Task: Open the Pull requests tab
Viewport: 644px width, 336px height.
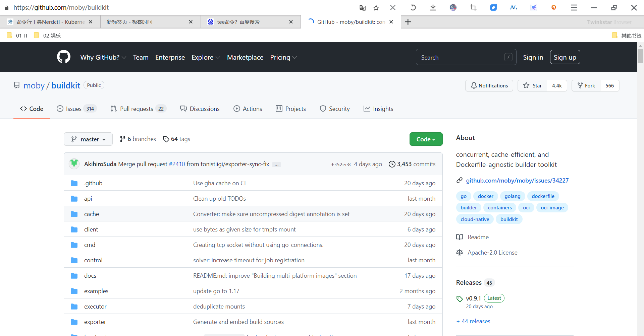Action: pos(139,109)
